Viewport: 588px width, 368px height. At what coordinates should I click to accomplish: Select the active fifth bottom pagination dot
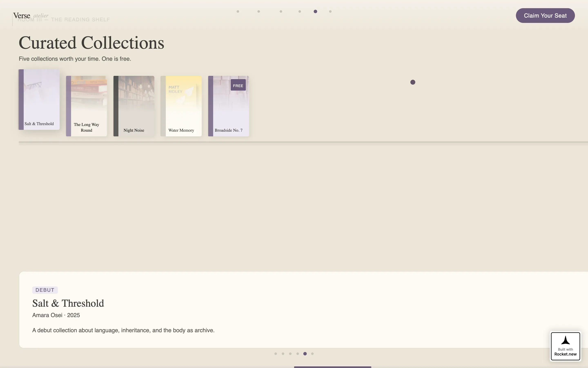(305, 354)
